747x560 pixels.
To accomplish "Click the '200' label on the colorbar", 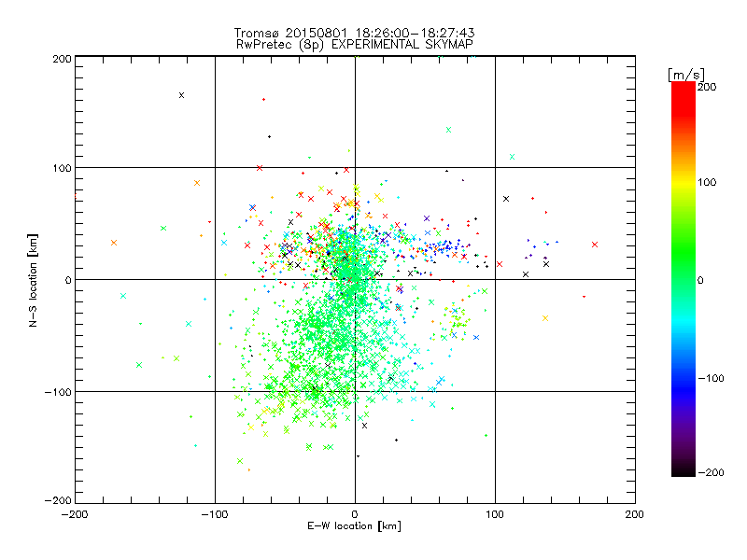I will [707, 87].
